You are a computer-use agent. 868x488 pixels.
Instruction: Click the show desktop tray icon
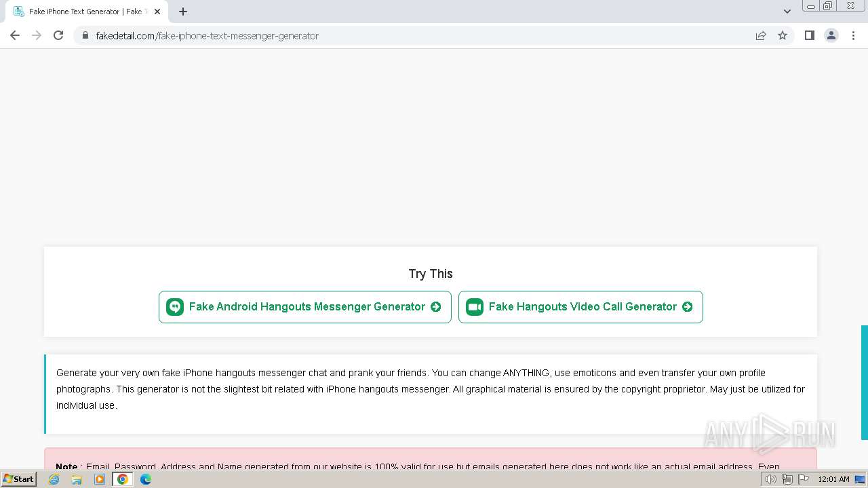click(861, 479)
